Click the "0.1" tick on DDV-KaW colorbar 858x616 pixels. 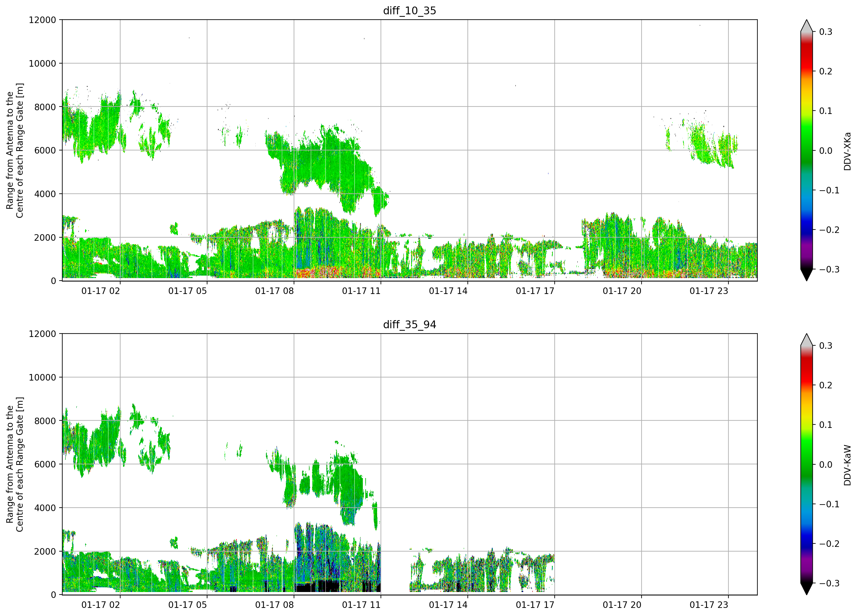click(x=826, y=425)
